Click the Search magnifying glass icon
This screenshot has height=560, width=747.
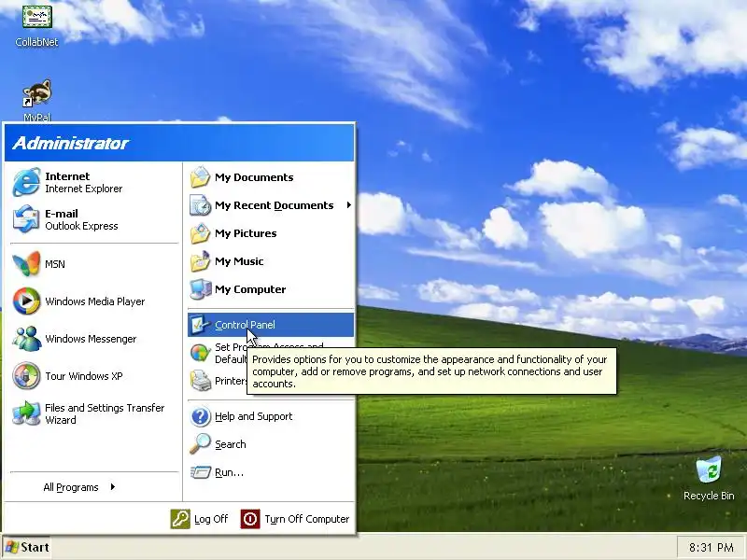200,444
